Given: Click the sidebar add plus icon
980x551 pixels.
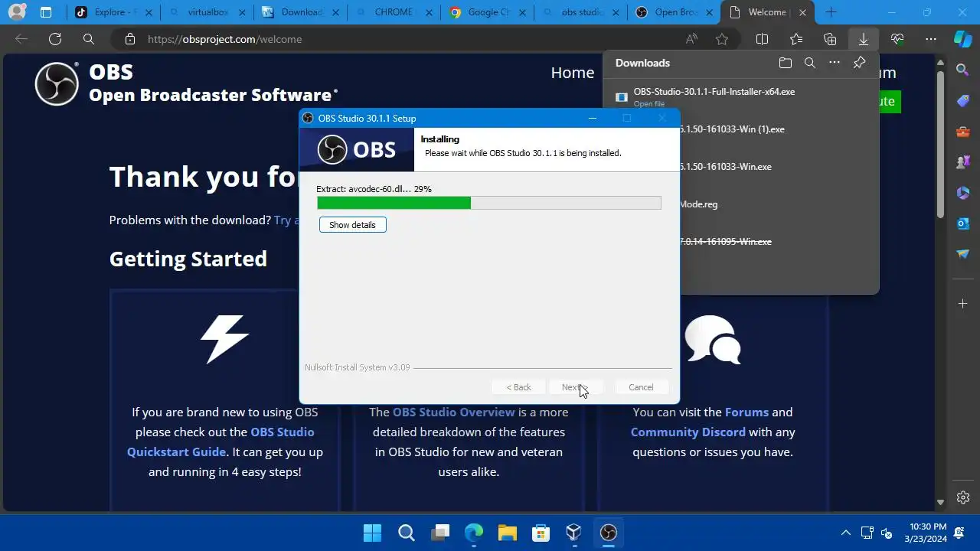Looking at the screenshot, I should [963, 304].
